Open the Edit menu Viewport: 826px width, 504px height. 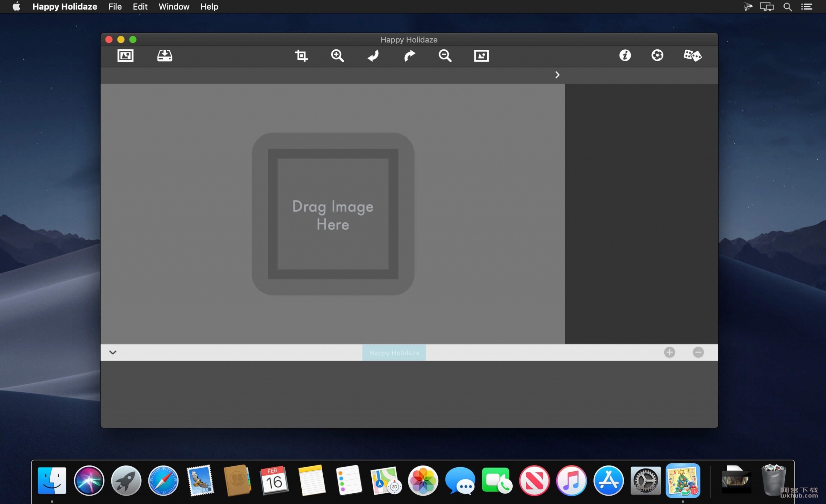point(140,7)
